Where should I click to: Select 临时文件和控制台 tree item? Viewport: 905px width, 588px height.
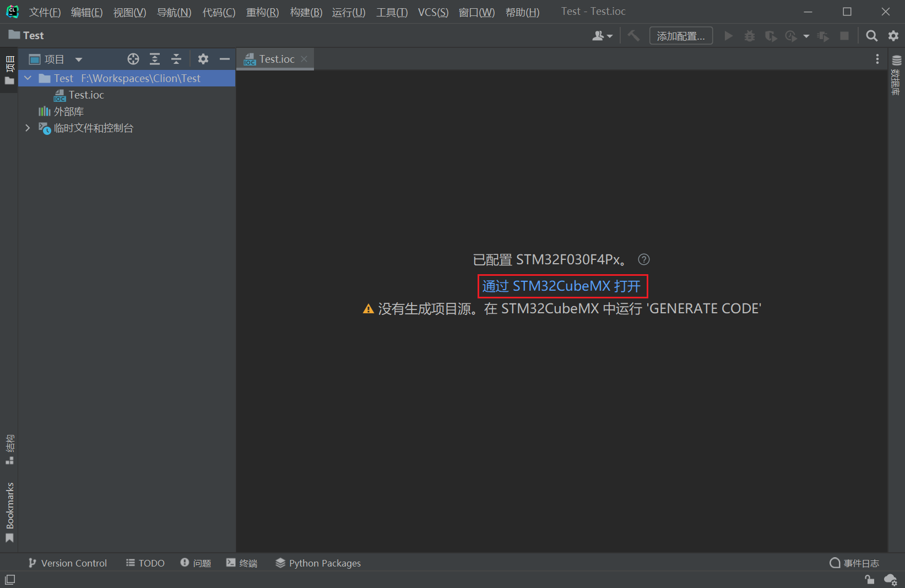click(86, 128)
